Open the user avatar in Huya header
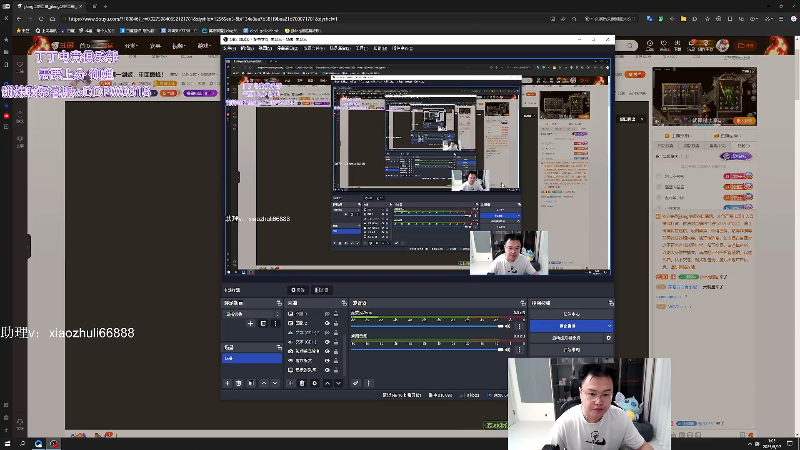 tap(722, 45)
